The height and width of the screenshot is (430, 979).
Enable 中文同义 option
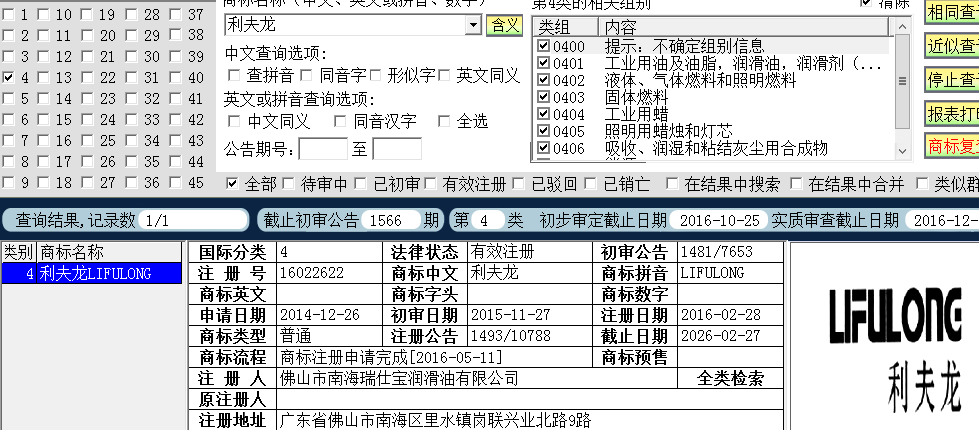coord(234,121)
